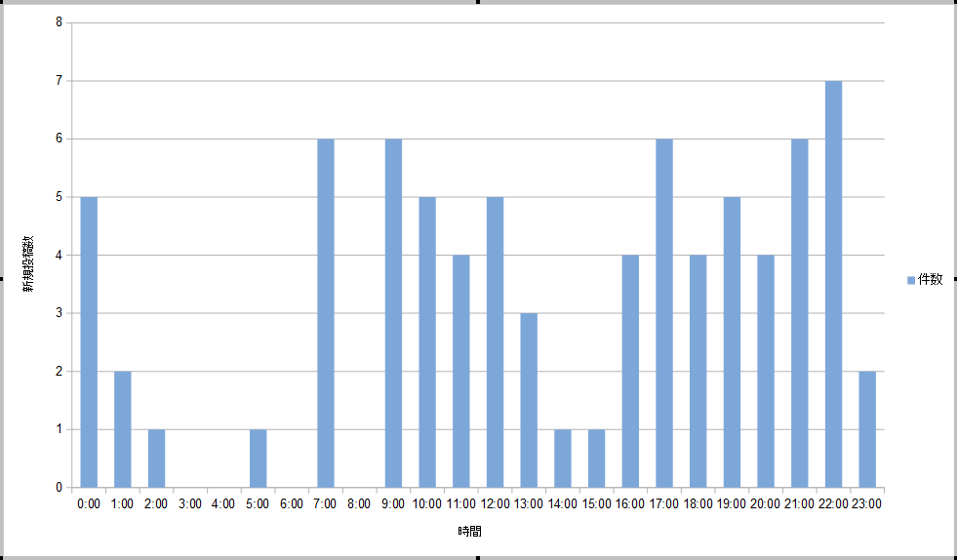
Task: Click the top-center chart resize handle
Action: (x=478, y=2)
